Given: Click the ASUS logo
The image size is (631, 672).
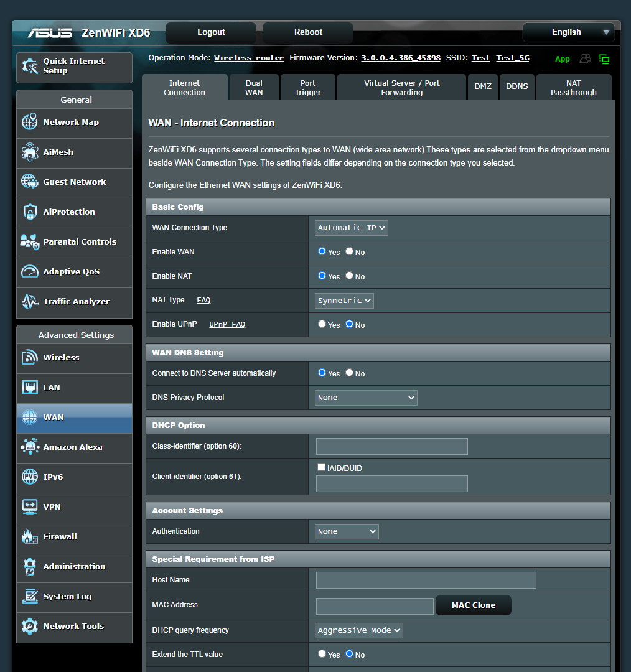Looking at the screenshot, I should tap(50, 32).
